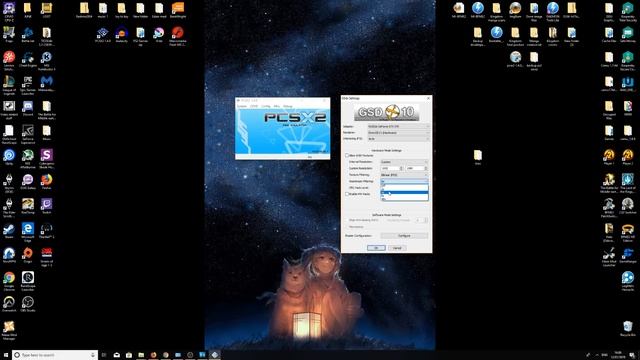The width and height of the screenshot is (640, 360).
Task: Select the Steam desktop icon
Action: [x=9, y=231]
